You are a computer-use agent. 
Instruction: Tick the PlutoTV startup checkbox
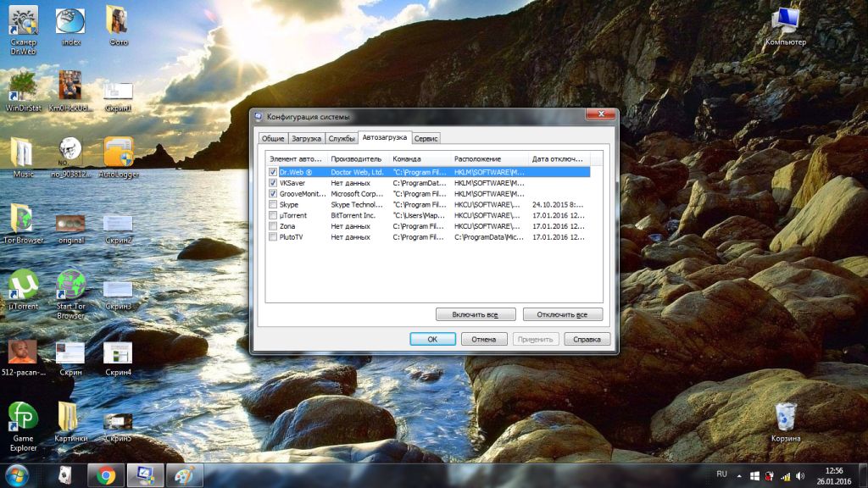[x=272, y=237]
